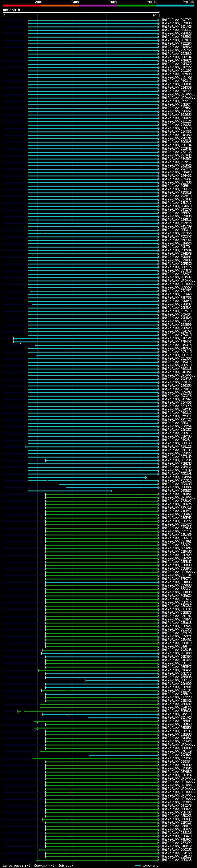Select the UniRef100_B6UHU1 label

[x=177, y=84]
